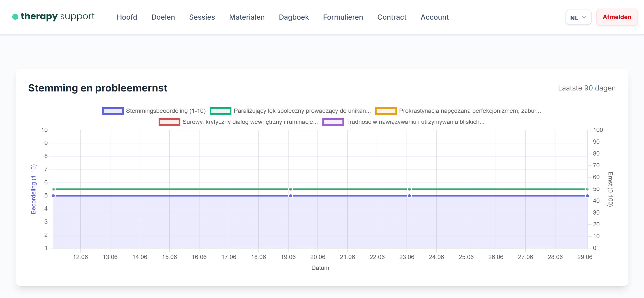The image size is (644, 298).
Task: Click the Paraliżujący lęk społeczny legend label
Action: (302, 111)
